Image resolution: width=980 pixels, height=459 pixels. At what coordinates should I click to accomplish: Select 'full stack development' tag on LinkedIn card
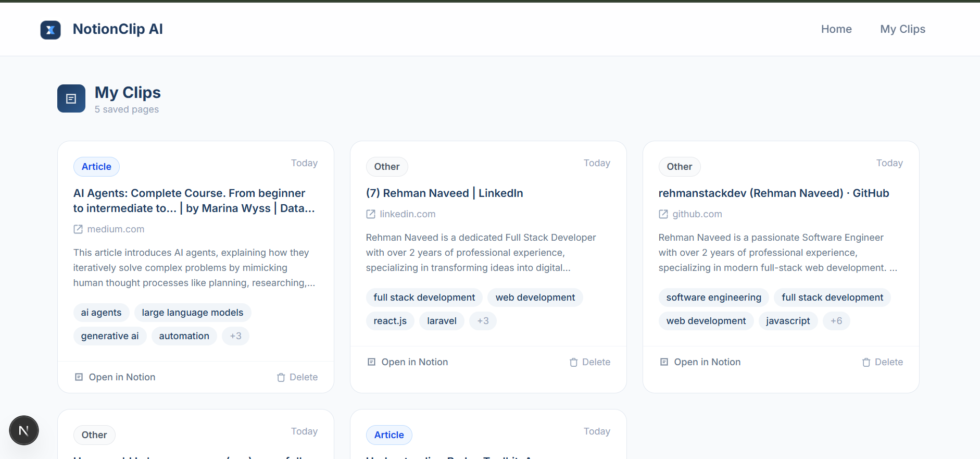(x=424, y=297)
